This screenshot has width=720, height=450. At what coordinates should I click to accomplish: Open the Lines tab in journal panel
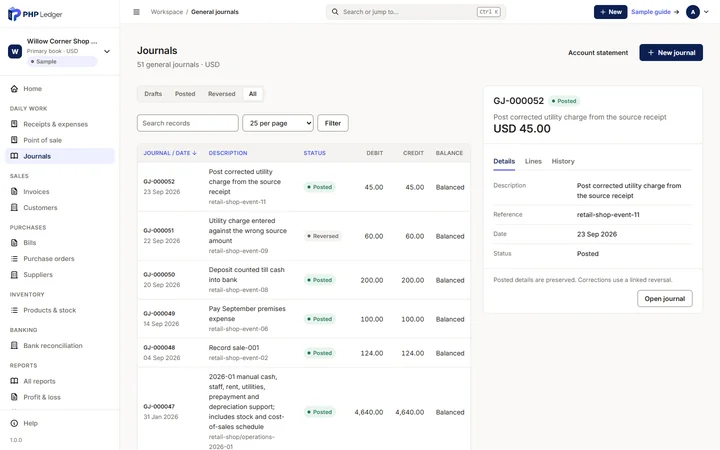tap(533, 162)
